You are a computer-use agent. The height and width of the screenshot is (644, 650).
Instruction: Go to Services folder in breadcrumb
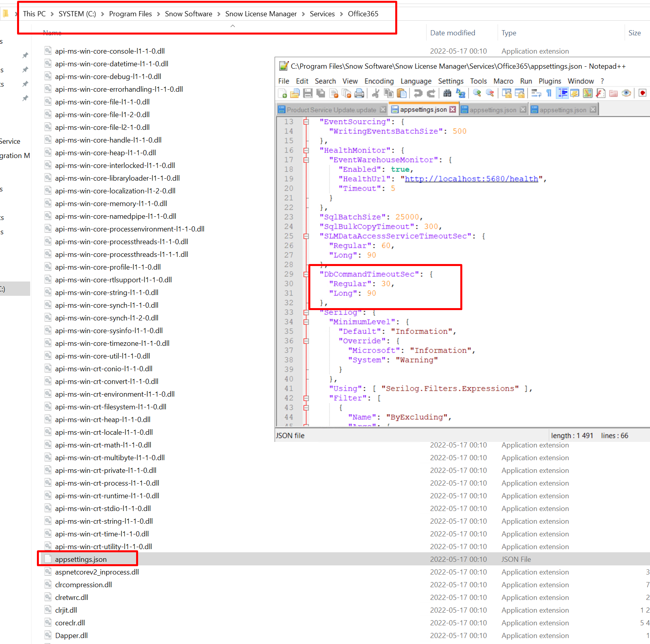click(x=322, y=14)
